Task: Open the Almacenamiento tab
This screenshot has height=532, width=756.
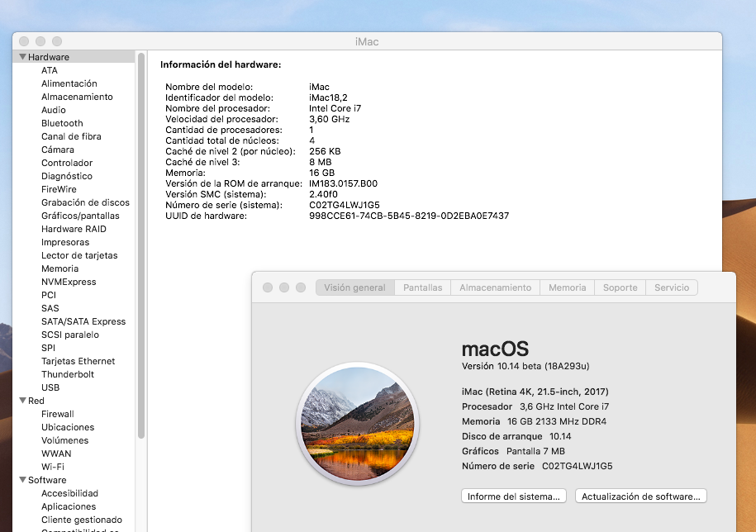Action: pyautogui.click(x=495, y=287)
